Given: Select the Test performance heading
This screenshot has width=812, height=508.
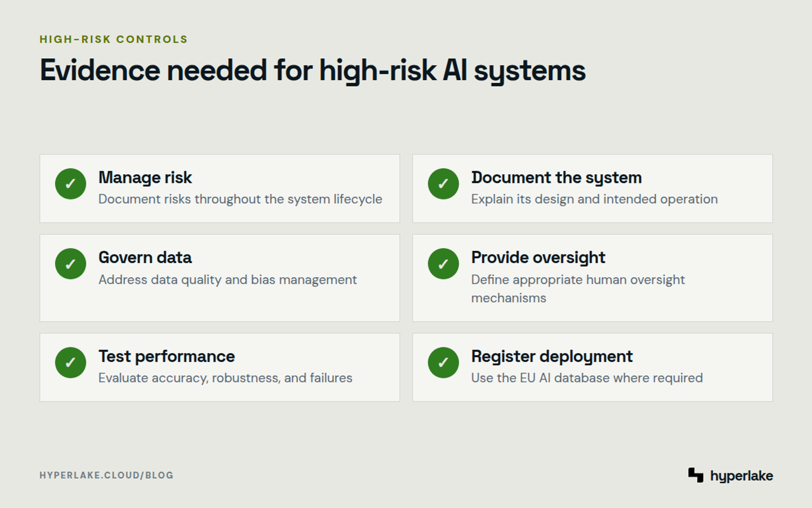Looking at the screenshot, I should [166, 357].
